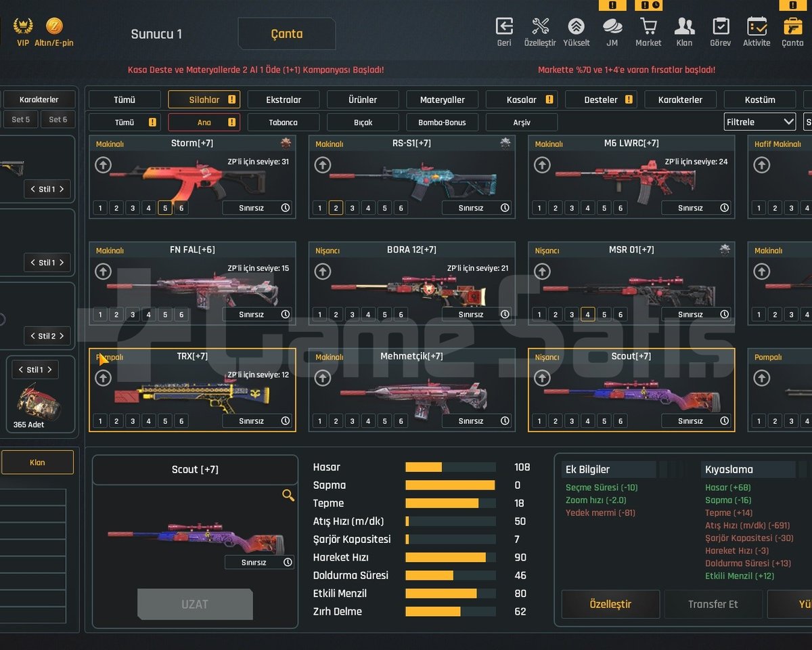812x650 pixels.
Task: Select the Tabanca subcategory tab
Action: click(x=284, y=122)
